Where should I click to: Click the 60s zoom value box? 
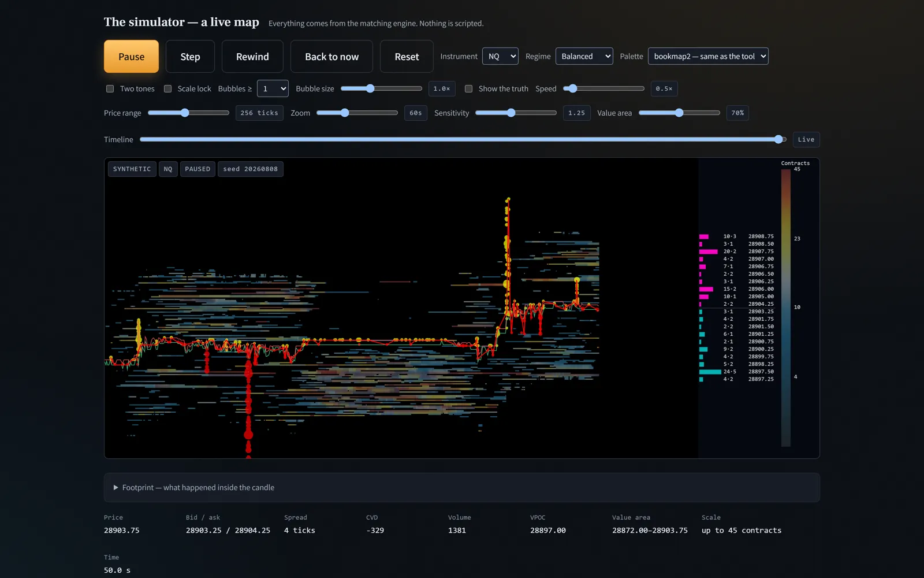coord(416,113)
